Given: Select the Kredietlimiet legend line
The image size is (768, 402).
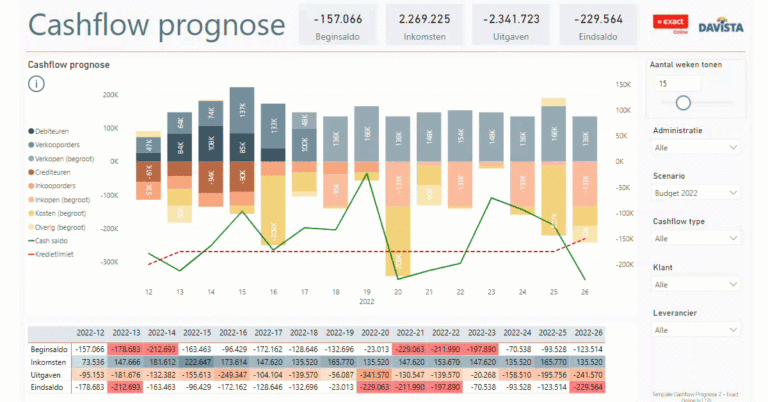Looking at the screenshot, I should 51,255.
